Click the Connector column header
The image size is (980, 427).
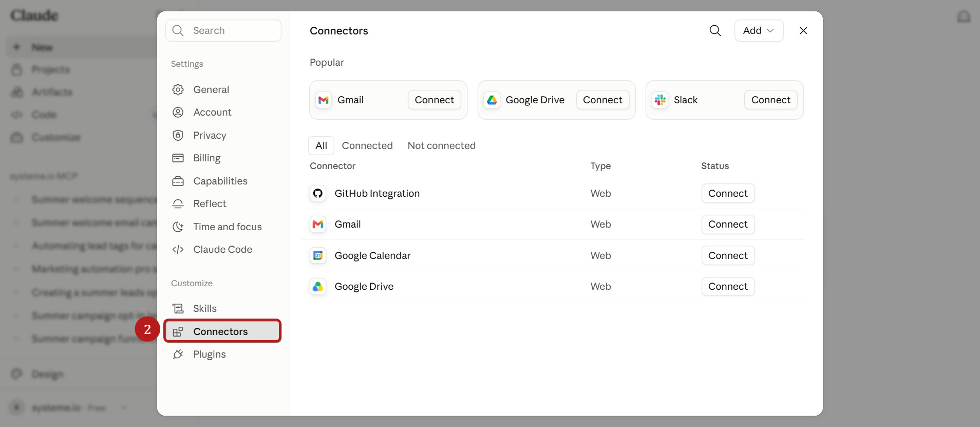pyautogui.click(x=333, y=166)
